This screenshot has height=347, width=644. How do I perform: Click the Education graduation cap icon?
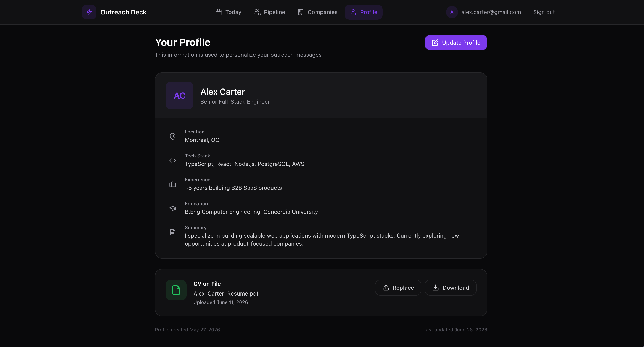pyautogui.click(x=172, y=208)
